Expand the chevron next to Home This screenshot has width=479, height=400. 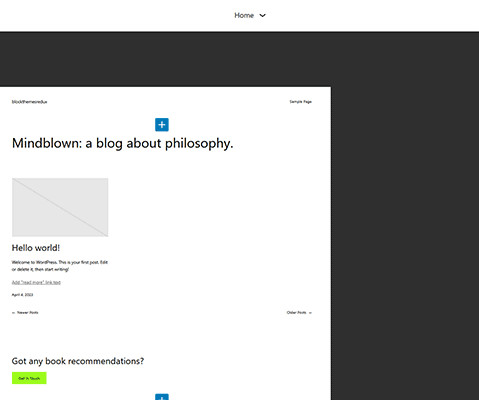[263, 15]
